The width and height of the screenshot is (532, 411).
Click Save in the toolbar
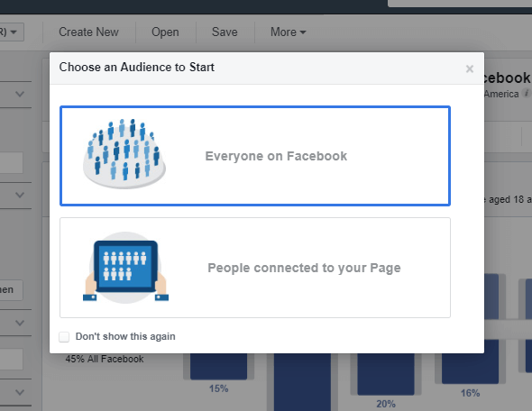(x=225, y=32)
